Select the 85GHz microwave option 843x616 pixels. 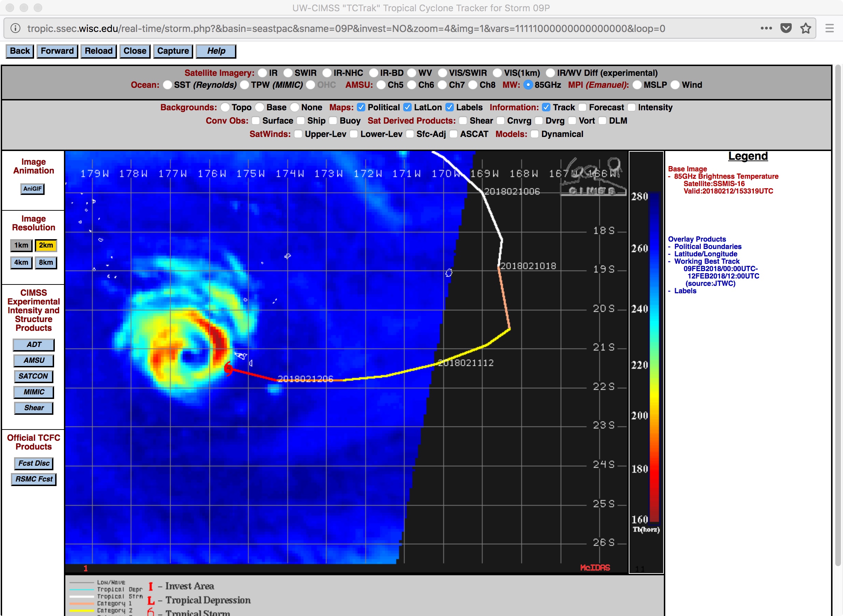[x=528, y=85]
